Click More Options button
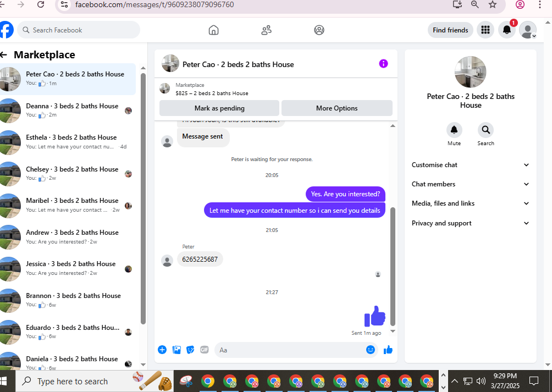 pos(336,108)
